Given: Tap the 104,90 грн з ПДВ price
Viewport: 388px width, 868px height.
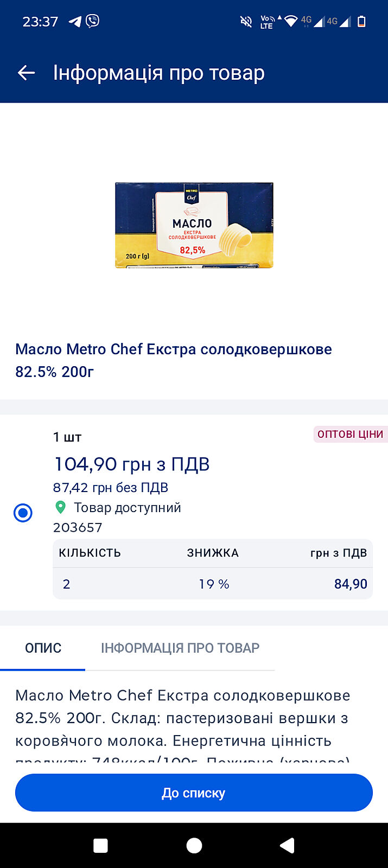Looking at the screenshot, I should (x=132, y=464).
